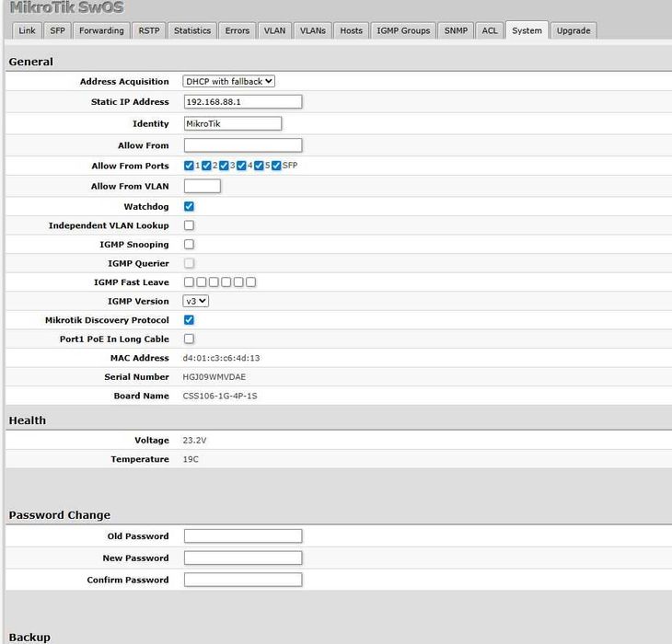
Task: Open the Upgrade tab
Action: coord(574,31)
